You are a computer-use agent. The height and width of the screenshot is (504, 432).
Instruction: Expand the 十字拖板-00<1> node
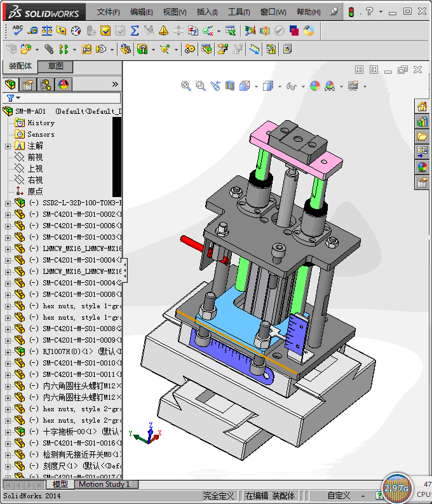8,432
